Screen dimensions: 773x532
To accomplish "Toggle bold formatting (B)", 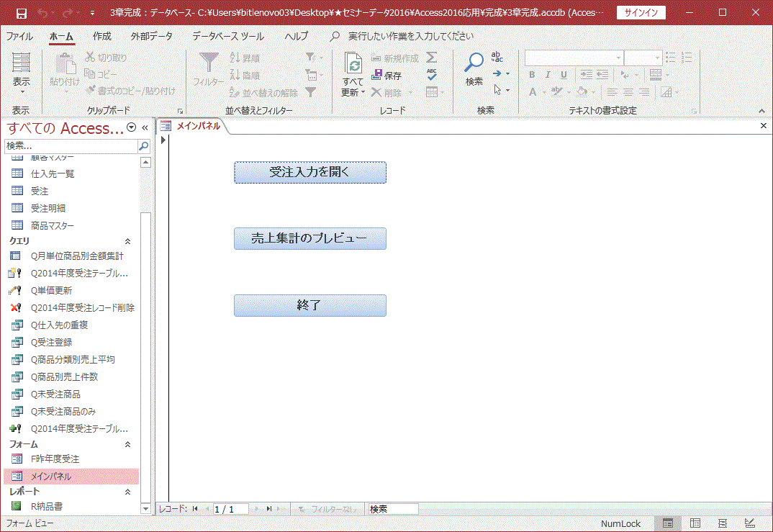I will click(532, 75).
